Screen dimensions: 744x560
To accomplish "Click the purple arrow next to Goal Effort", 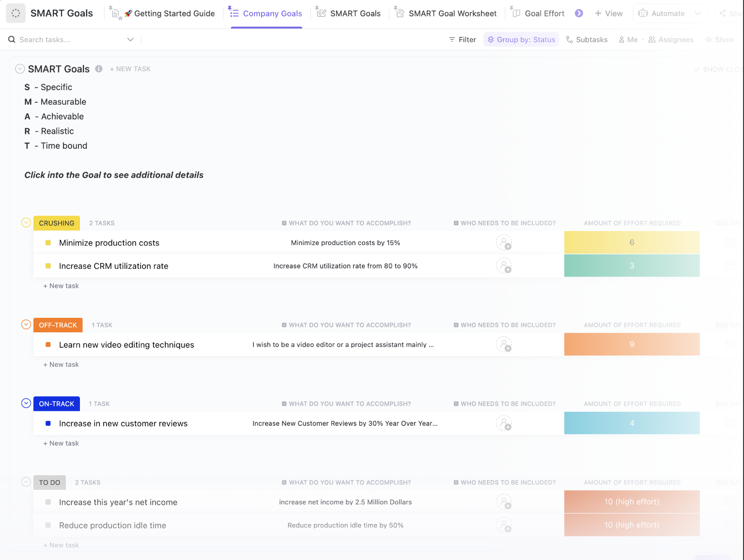I will (x=579, y=14).
